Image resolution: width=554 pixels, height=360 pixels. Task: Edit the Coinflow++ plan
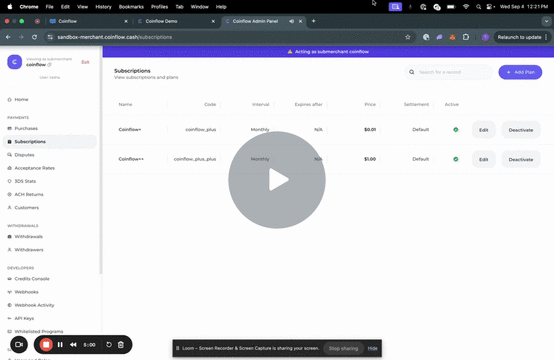484,159
